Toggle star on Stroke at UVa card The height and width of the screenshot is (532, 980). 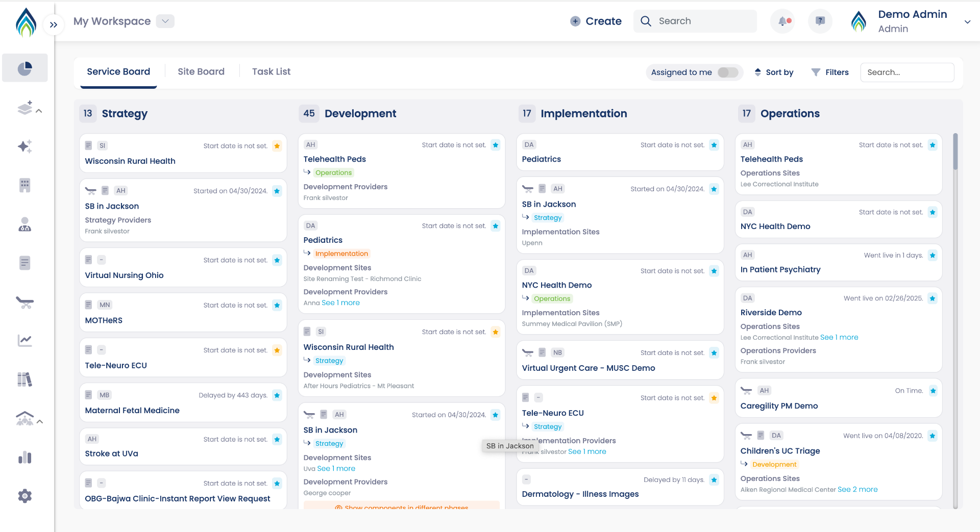coord(277,439)
